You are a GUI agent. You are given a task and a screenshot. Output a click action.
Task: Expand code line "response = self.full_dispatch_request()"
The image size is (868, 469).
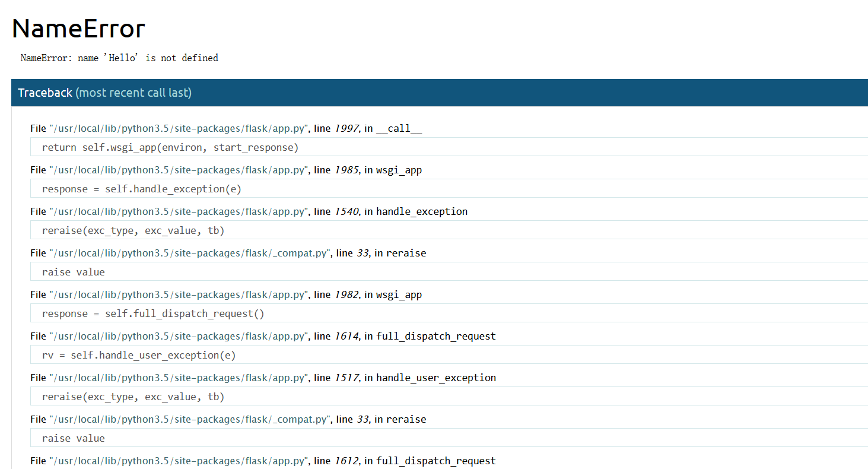click(449, 313)
